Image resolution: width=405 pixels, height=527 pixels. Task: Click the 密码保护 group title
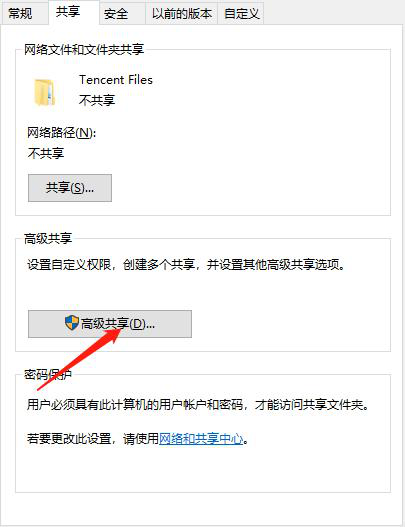tap(48, 374)
